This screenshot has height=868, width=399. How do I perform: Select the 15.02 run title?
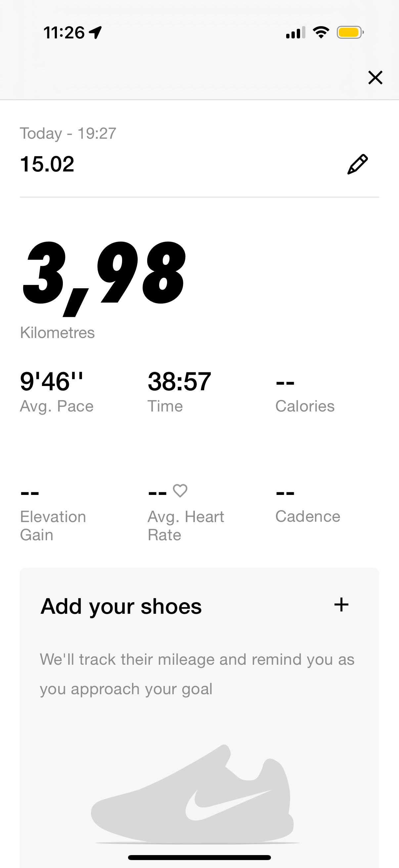(47, 164)
